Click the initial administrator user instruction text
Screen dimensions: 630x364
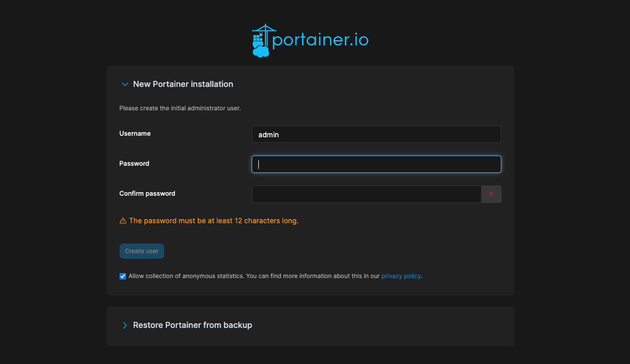click(180, 108)
